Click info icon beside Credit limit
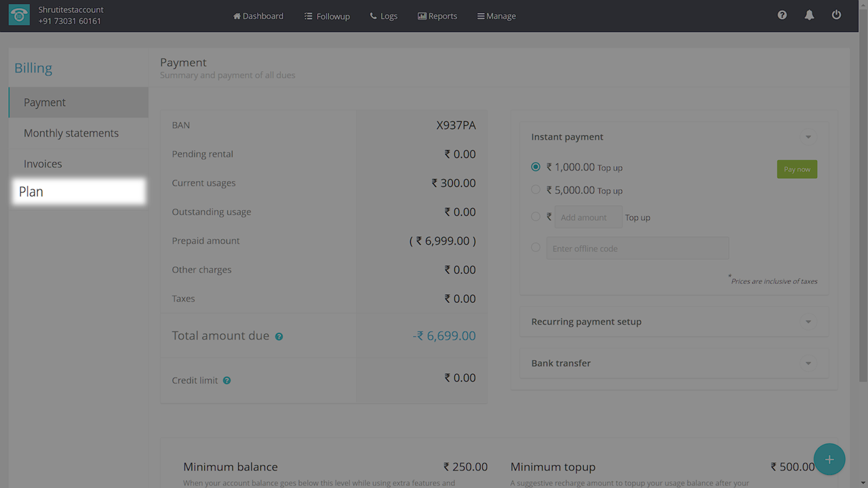Viewport: 868px width, 488px height. click(226, 381)
